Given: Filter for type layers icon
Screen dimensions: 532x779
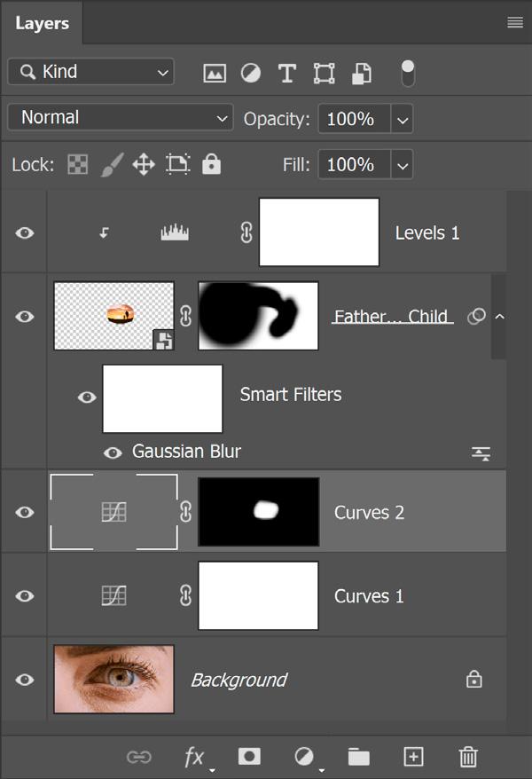Looking at the screenshot, I should coord(287,73).
